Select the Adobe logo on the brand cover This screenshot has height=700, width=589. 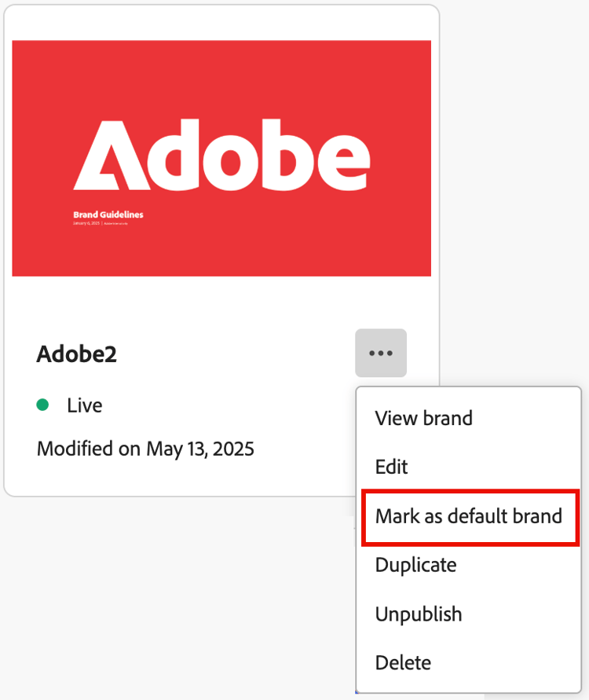pos(221,154)
